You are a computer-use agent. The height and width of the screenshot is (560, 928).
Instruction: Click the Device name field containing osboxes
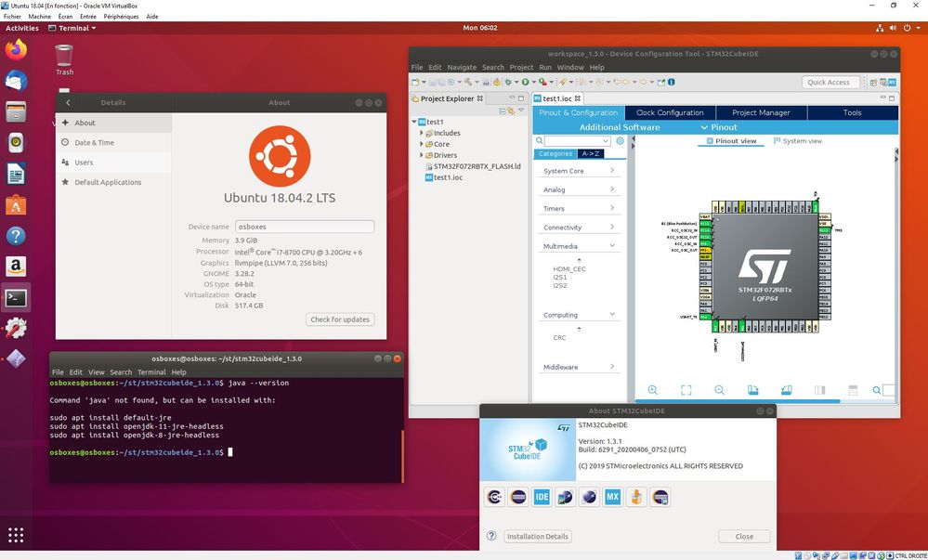(304, 227)
